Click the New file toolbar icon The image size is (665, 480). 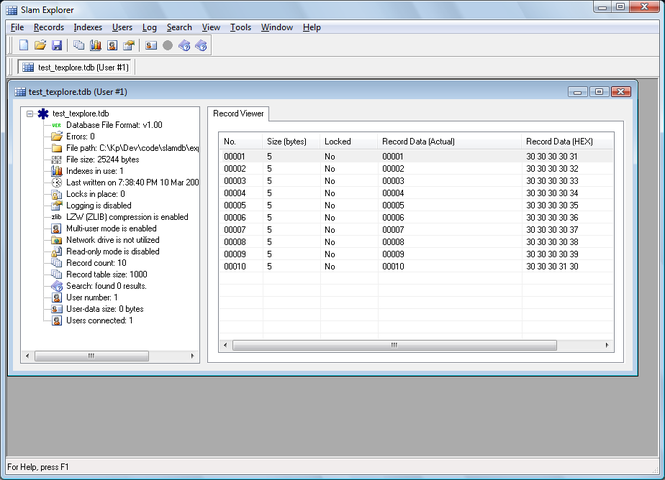point(24,45)
